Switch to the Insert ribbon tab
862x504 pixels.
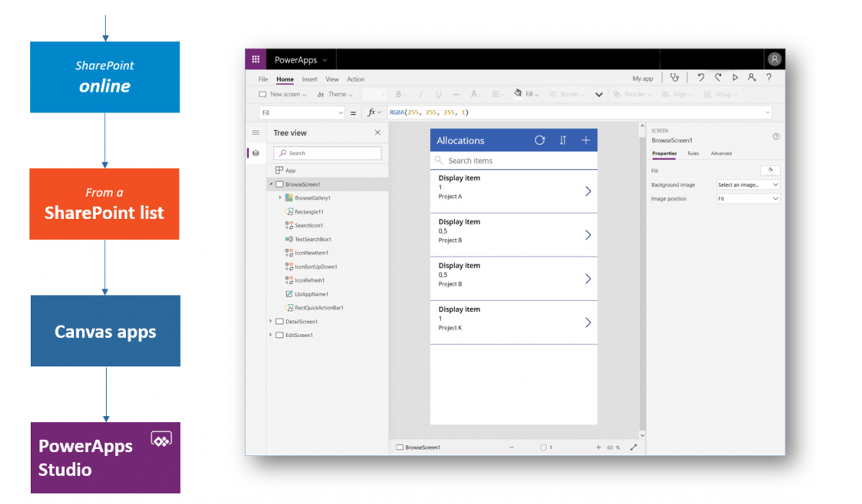[310, 79]
